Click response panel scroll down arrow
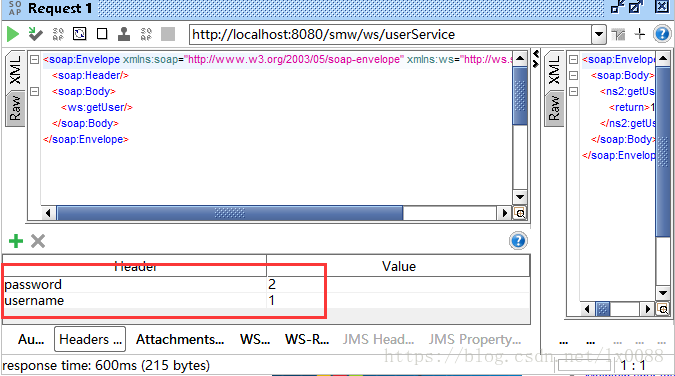This screenshot has width=675, height=376. pyautogui.click(x=663, y=293)
